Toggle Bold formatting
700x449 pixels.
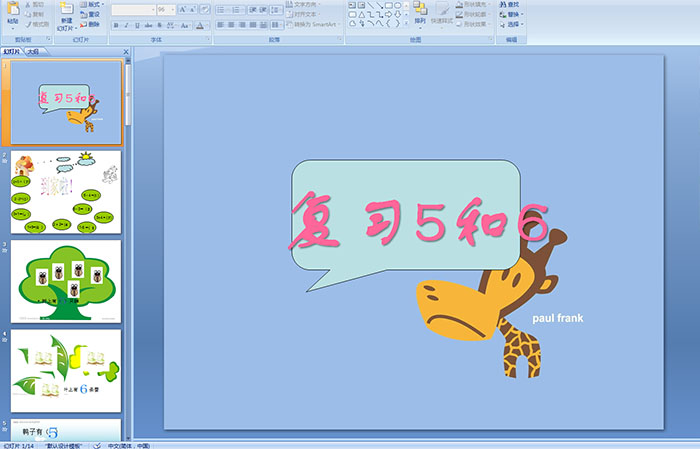[116, 25]
